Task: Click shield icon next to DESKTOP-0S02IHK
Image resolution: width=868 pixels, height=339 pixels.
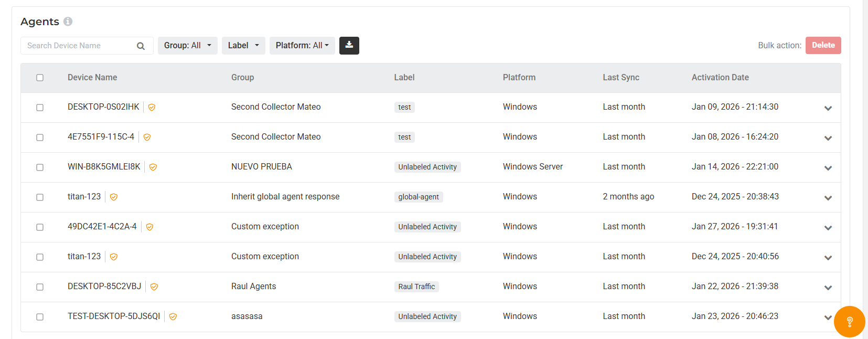Action: pyautogui.click(x=152, y=108)
